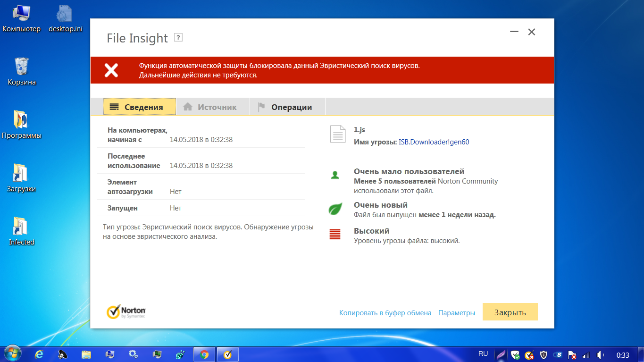Close the File Insight window with the X
Screen dimensions: 644x362
tap(532, 32)
